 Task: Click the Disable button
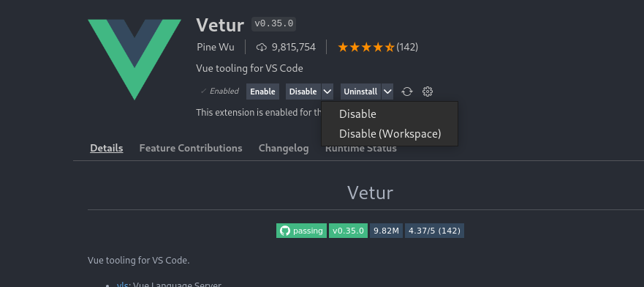[303, 92]
